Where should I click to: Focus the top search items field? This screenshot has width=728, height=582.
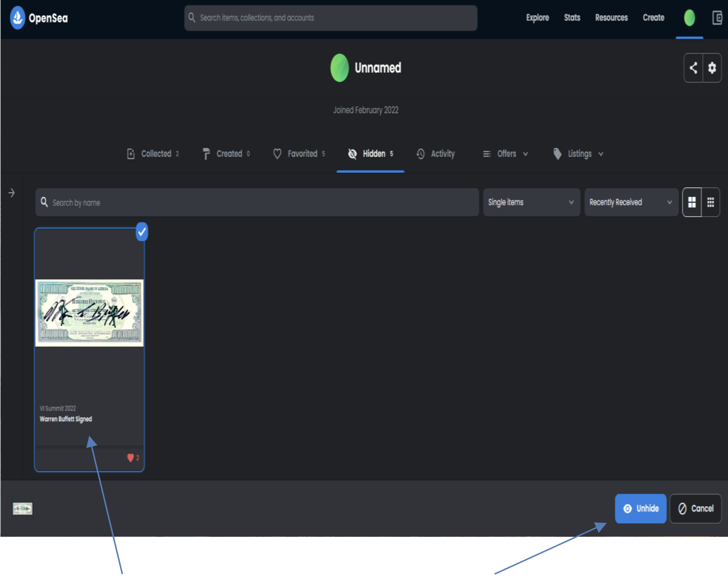click(331, 18)
